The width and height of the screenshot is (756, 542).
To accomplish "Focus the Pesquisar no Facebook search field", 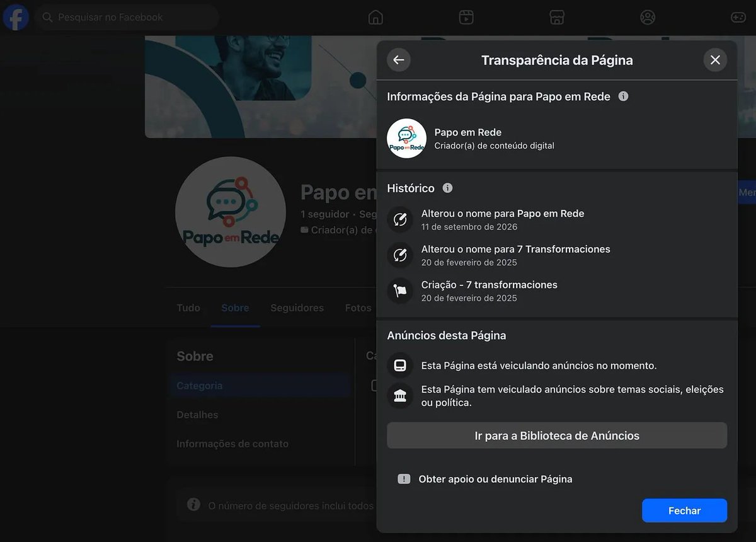I will coord(127,18).
